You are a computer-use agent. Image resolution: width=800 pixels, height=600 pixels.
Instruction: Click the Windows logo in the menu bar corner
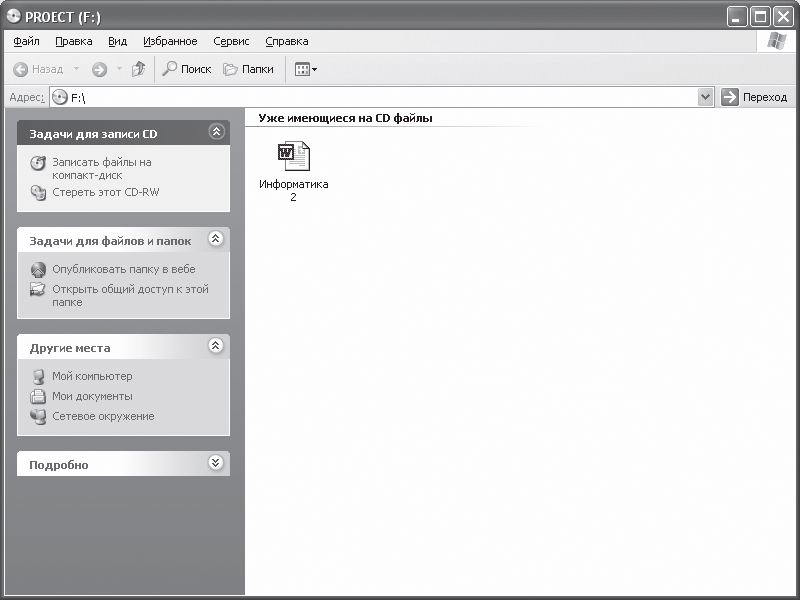click(x=777, y=41)
